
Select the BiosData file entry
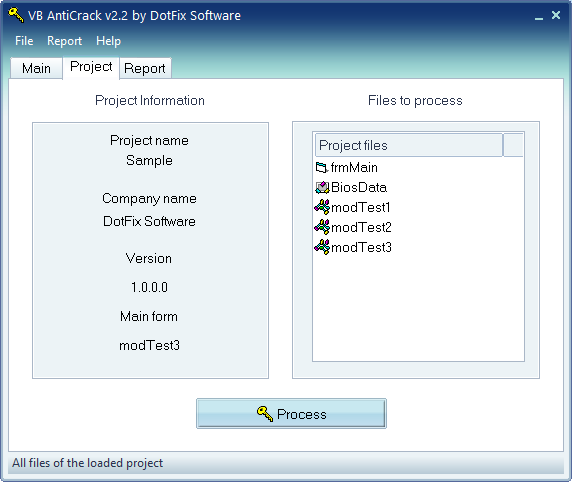click(x=359, y=188)
